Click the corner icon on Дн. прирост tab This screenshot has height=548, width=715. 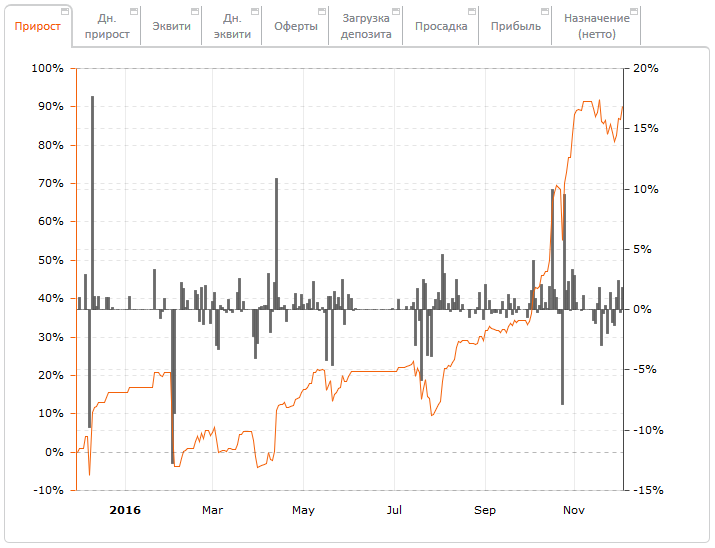pos(132,12)
